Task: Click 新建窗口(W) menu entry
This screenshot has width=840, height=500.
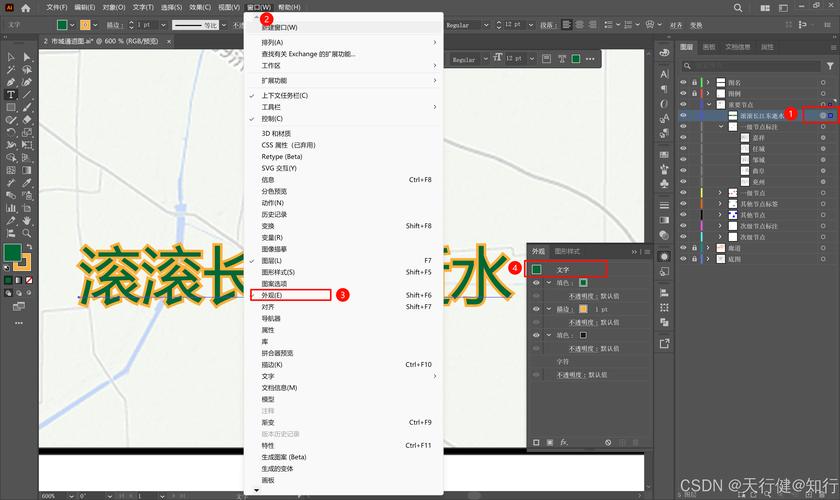Action: click(x=279, y=28)
